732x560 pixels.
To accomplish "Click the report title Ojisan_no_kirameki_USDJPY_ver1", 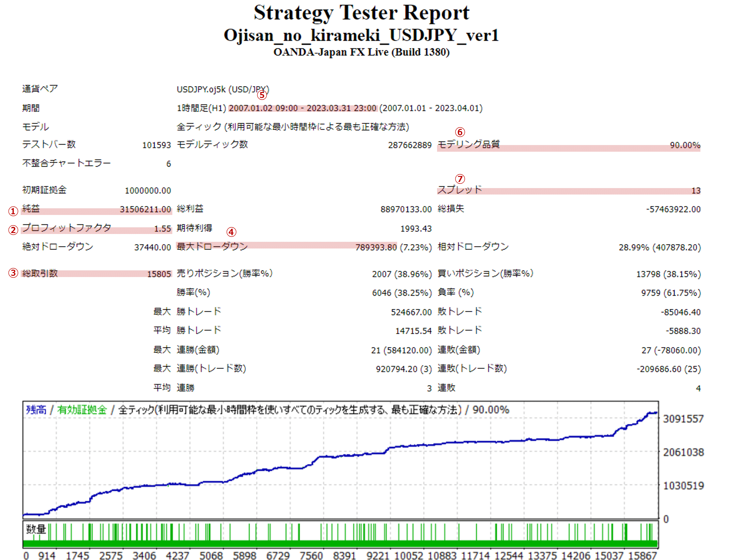I will coord(361,35).
